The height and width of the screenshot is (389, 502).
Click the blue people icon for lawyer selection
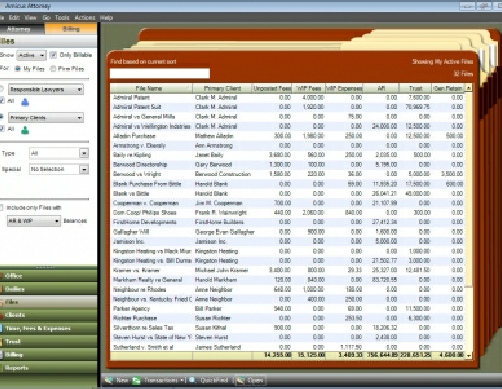25,103
